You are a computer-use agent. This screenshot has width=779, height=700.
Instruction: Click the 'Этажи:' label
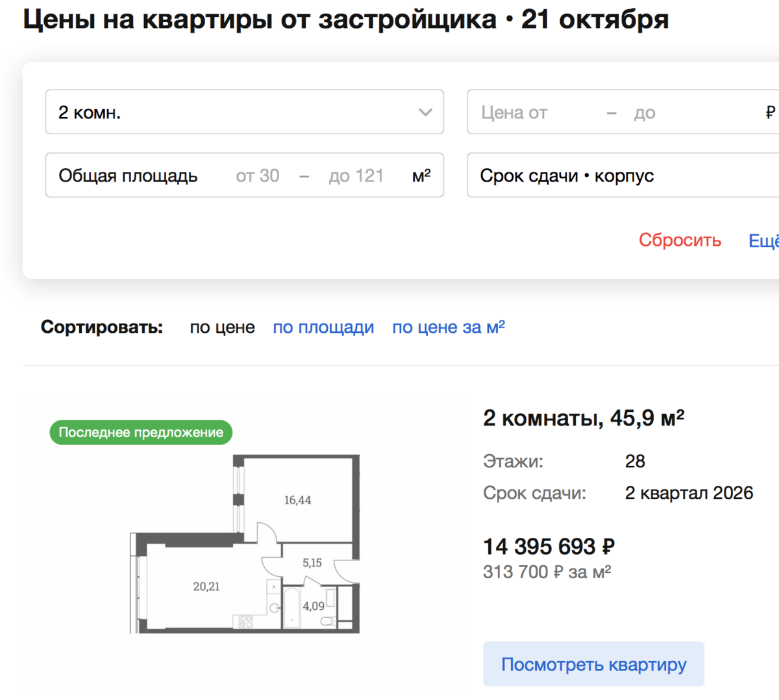tap(513, 461)
